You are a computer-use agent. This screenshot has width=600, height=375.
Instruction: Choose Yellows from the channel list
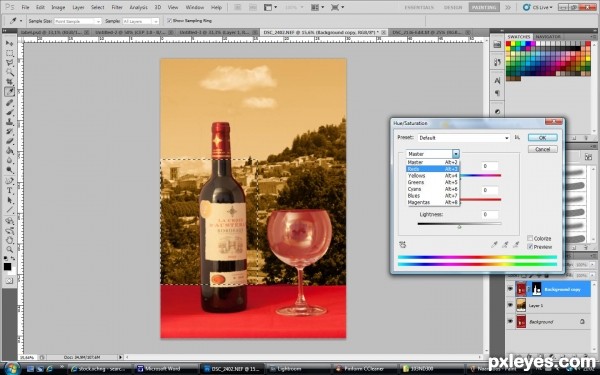tap(432, 176)
